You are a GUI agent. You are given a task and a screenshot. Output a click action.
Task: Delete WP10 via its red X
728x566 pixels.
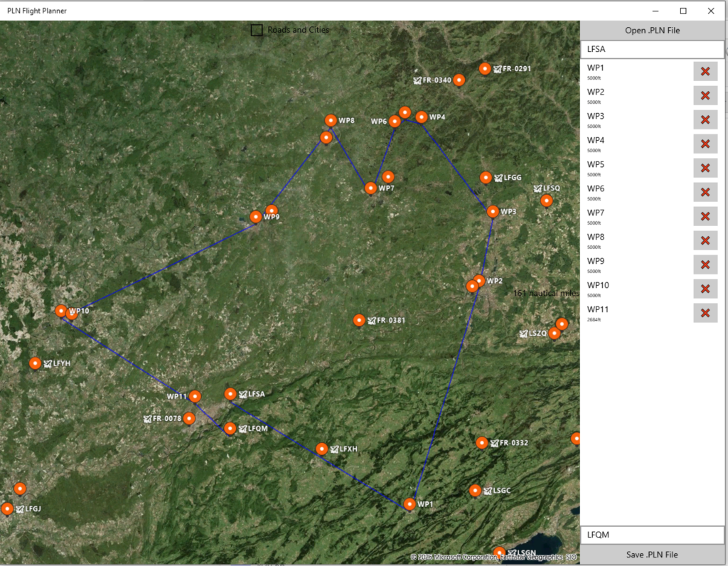pyautogui.click(x=705, y=289)
